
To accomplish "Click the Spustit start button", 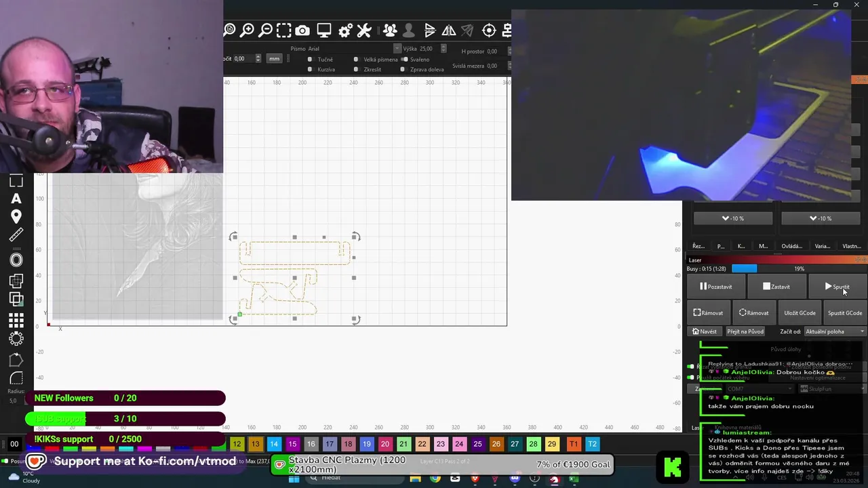I will pos(837,287).
